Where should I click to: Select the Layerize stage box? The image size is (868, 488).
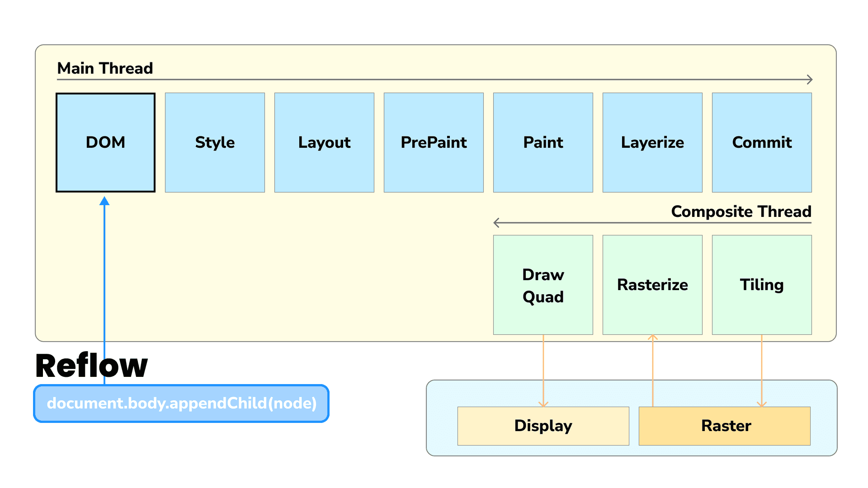(x=652, y=142)
